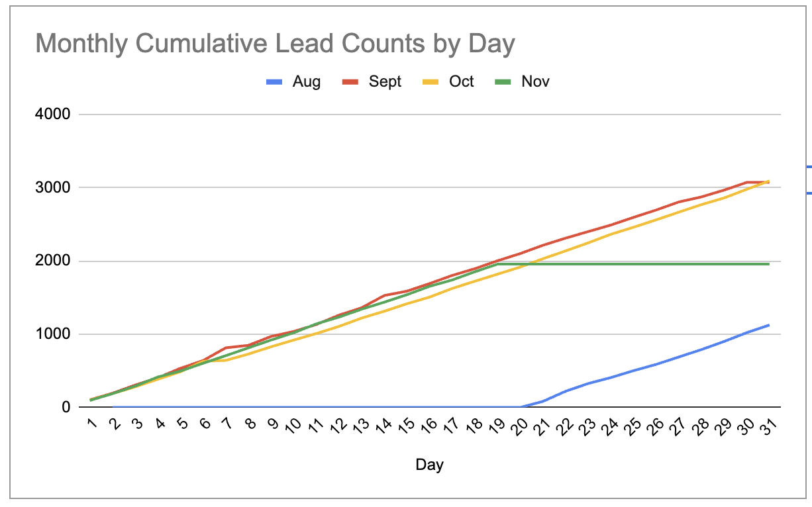
Task: Select the green Nov legend swatch
Action: click(x=504, y=82)
